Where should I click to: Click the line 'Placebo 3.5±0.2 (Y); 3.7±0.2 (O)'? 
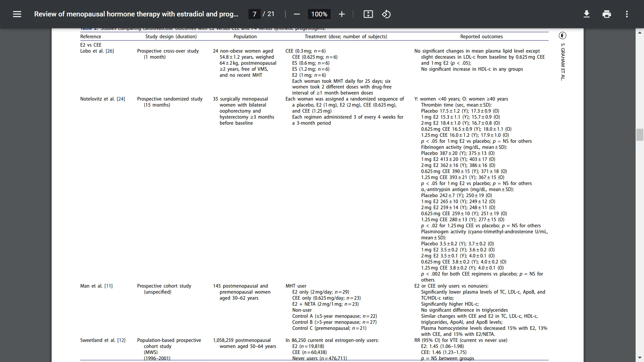[x=458, y=244]
